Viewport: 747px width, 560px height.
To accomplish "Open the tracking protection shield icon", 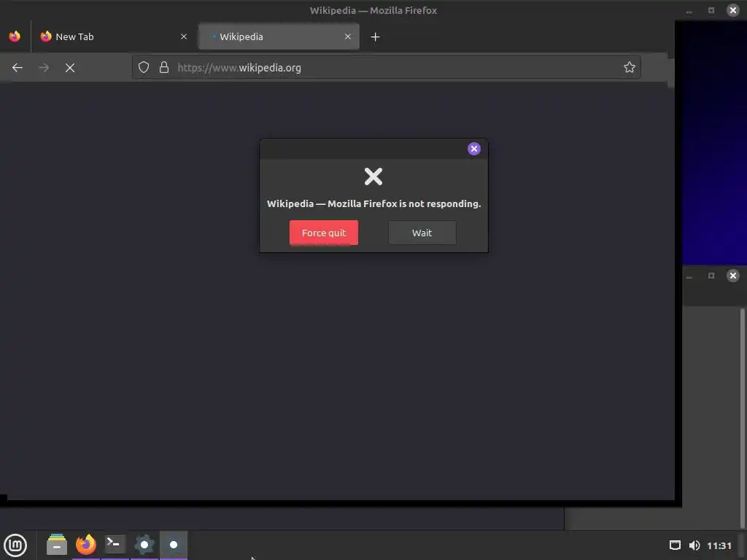I will pyautogui.click(x=144, y=68).
